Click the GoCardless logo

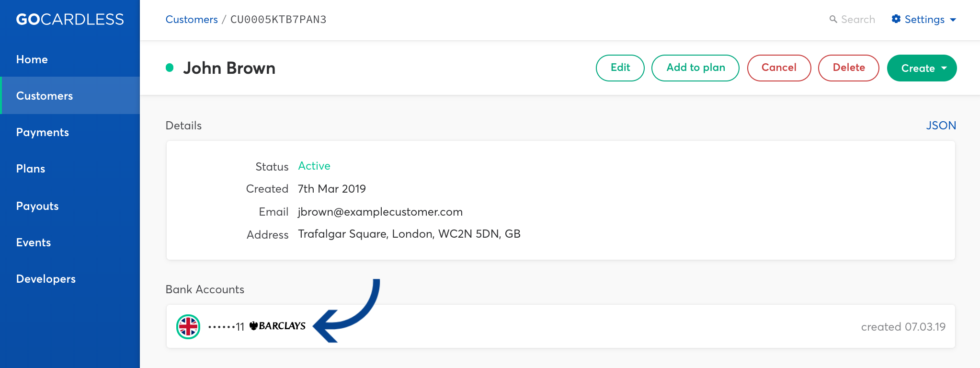pos(70,19)
